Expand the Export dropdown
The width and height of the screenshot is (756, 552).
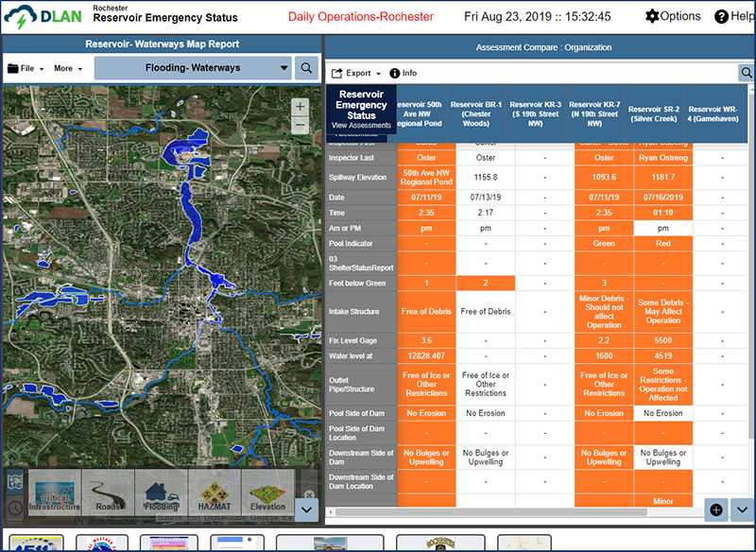(x=355, y=73)
